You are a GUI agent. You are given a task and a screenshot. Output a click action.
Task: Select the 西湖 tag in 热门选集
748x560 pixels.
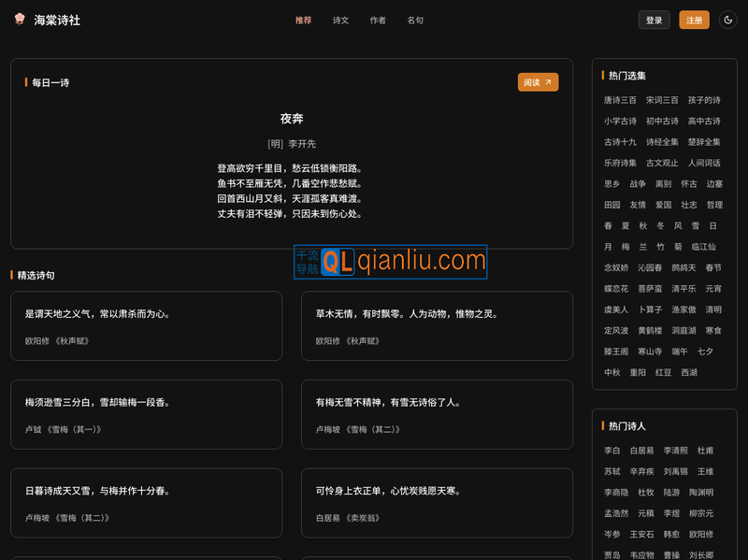click(x=690, y=371)
